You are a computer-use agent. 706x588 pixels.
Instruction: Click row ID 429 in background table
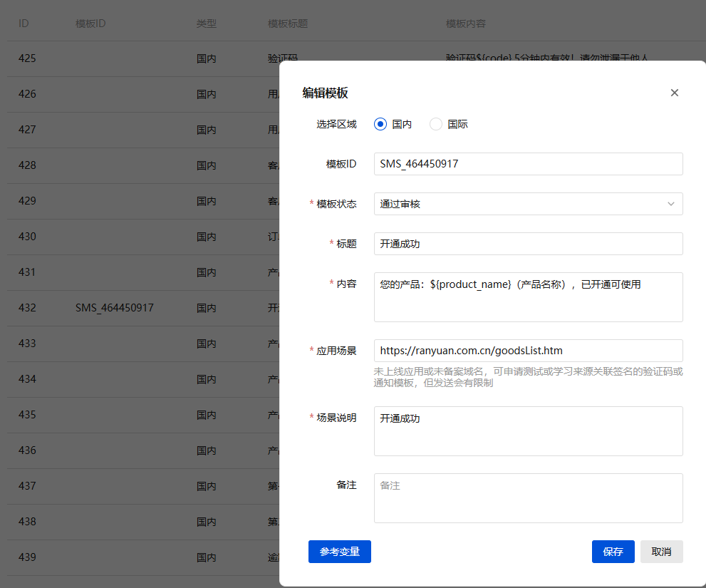pyautogui.click(x=27, y=201)
